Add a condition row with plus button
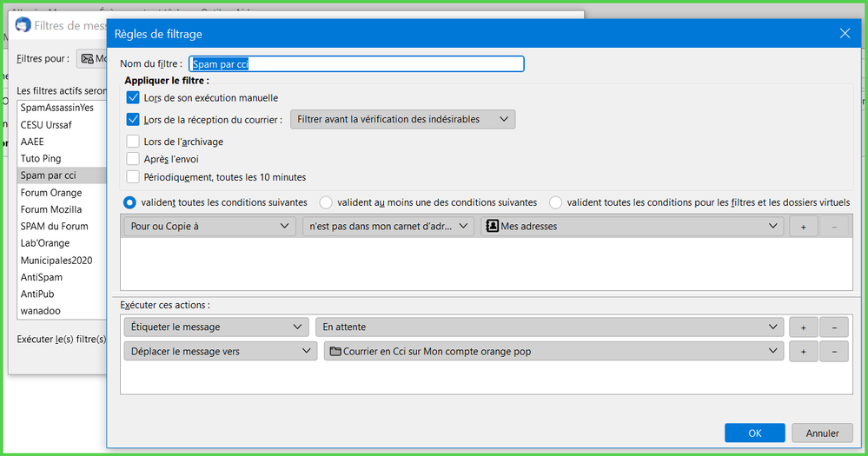 click(802, 226)
